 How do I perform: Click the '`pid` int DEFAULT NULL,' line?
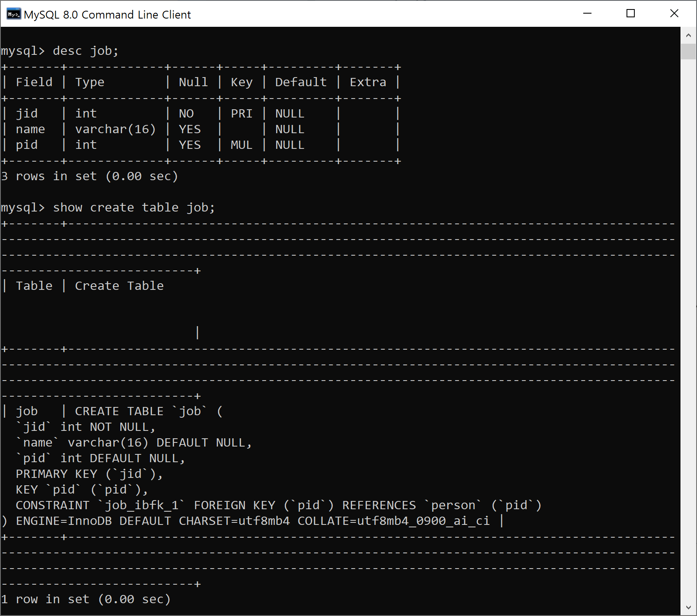(100, 458)
